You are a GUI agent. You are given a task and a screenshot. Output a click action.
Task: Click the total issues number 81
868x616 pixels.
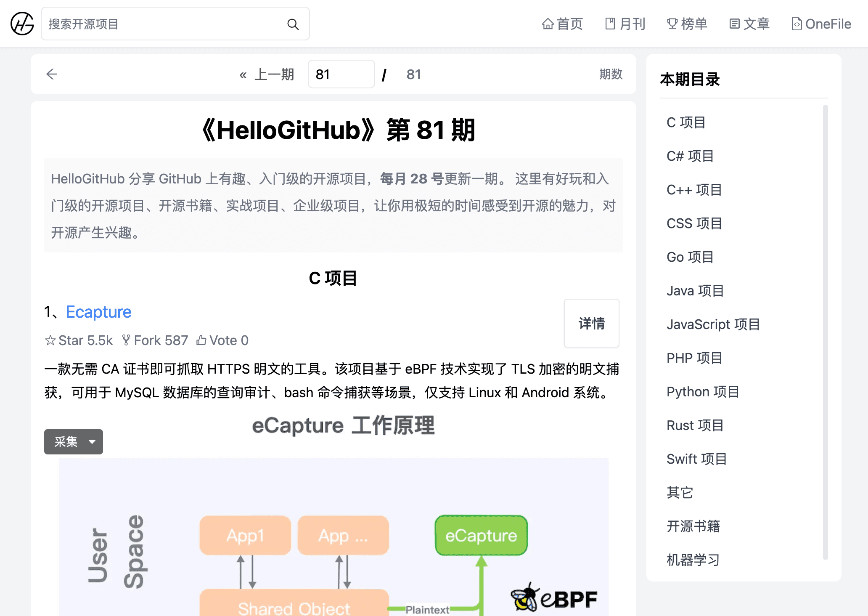[413, 74]
